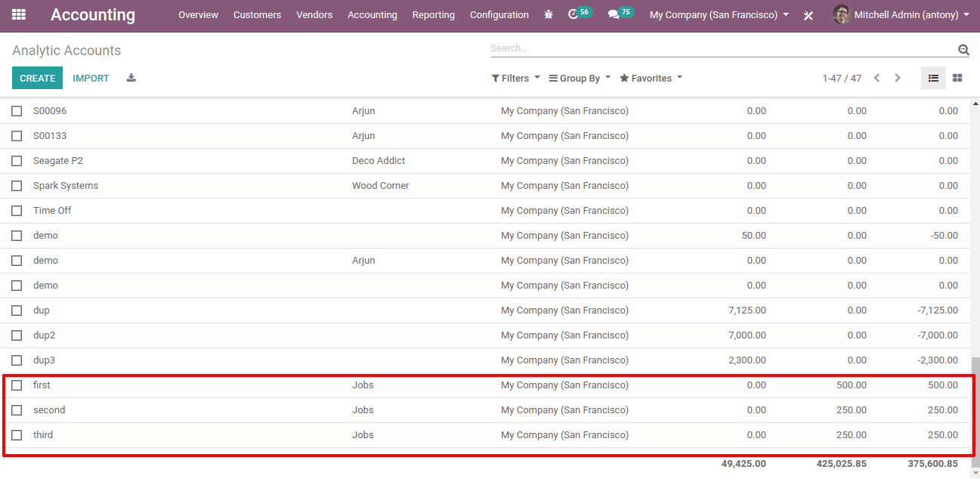Select checkbox for S00096 row
This screenshot has height=479, width=980.
tap(17, 111)
